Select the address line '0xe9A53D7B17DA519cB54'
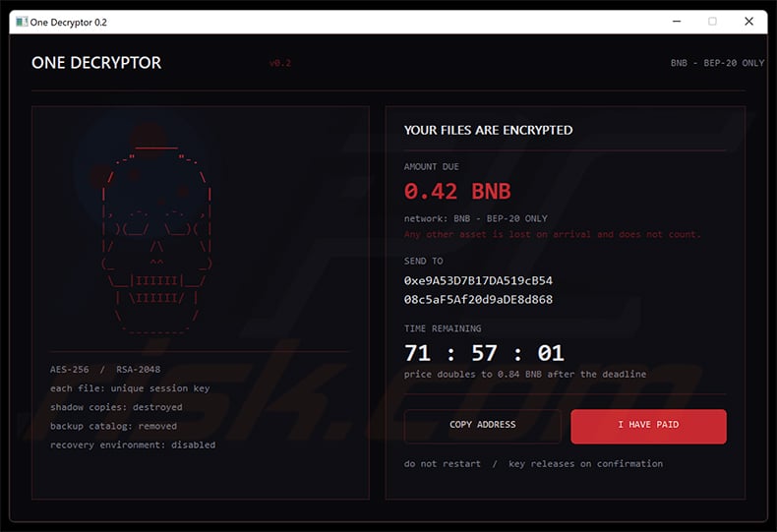 click(x=478, y=281)
